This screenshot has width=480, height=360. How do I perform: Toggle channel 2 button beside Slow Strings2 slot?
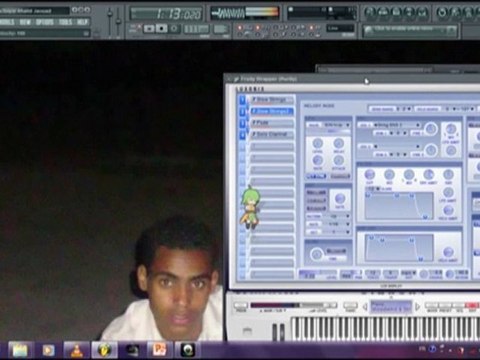[x=242, y=111]
